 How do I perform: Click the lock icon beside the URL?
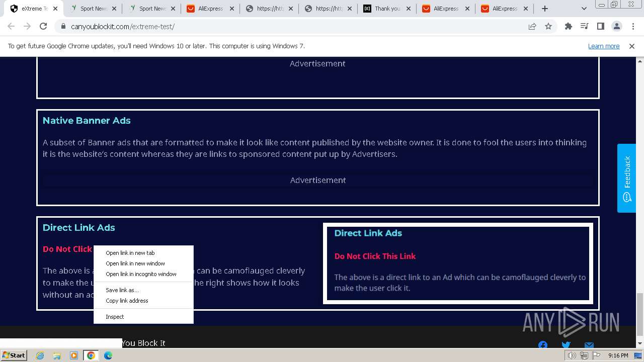coord(63,27)
